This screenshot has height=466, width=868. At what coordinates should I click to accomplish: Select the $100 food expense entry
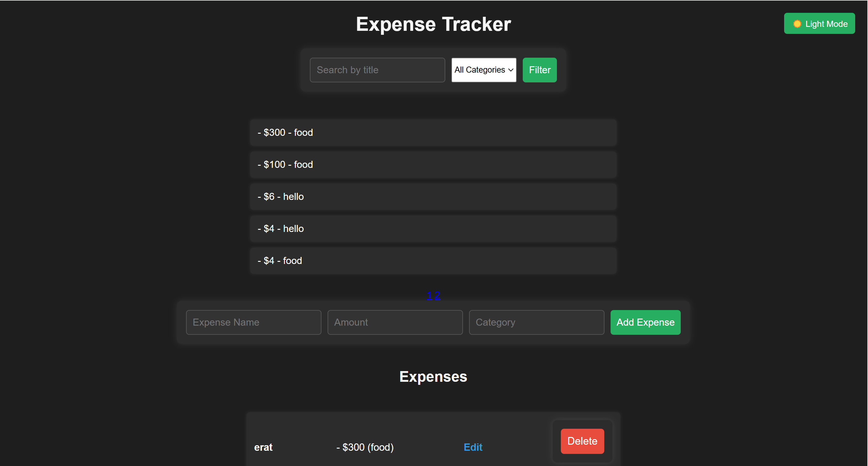coord(433,164)
